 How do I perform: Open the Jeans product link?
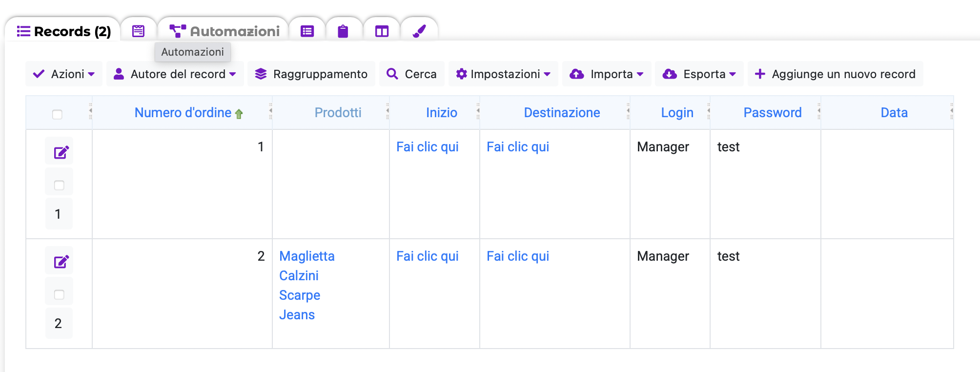[297, 315]
